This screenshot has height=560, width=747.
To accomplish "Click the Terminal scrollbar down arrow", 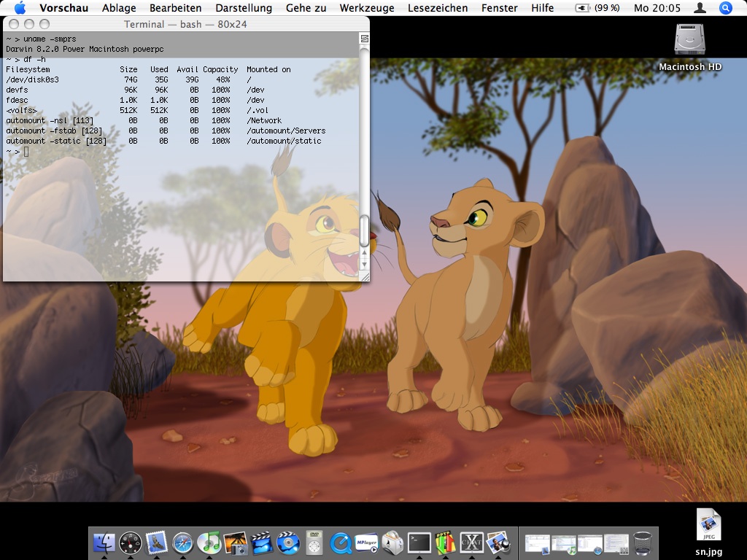I will [365, 263].
